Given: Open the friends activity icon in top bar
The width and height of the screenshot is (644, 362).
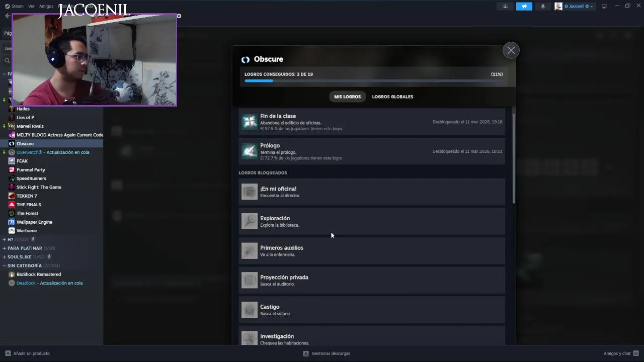Looking at the screenshot, I should [x=505, y=6].
